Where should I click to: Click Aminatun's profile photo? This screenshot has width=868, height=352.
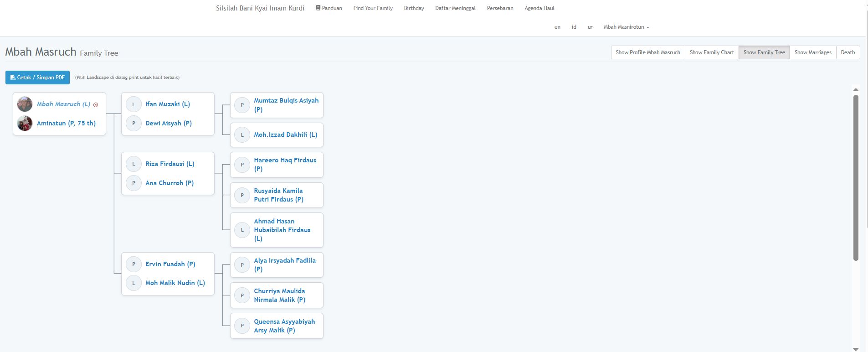(25, 123)
